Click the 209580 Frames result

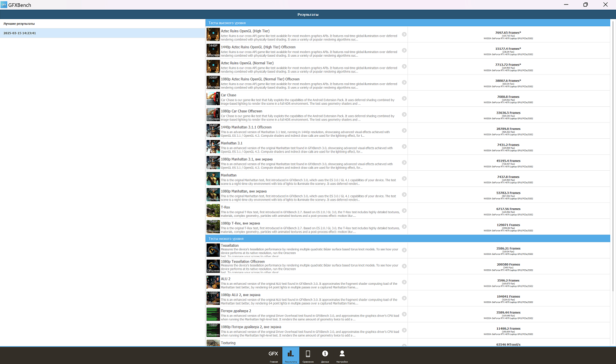508,265
